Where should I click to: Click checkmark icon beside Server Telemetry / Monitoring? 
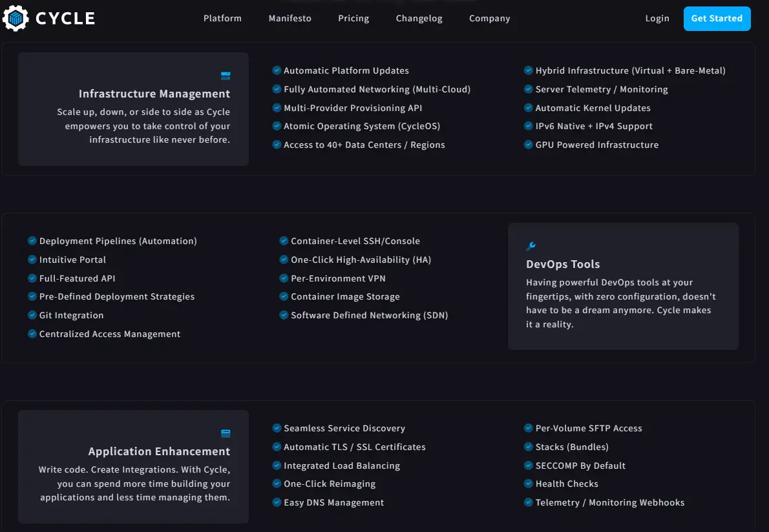(x=528, y=88)
